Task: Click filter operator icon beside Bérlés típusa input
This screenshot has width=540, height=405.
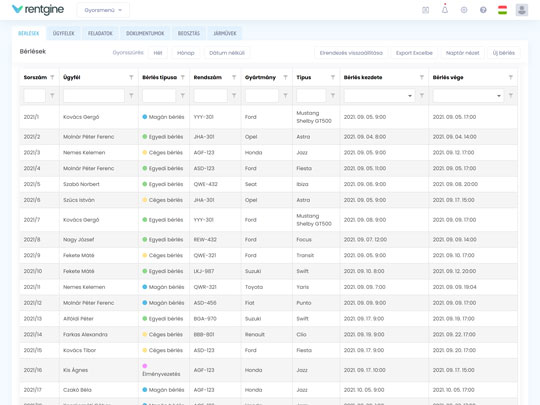Action: (x=183, y=95)
